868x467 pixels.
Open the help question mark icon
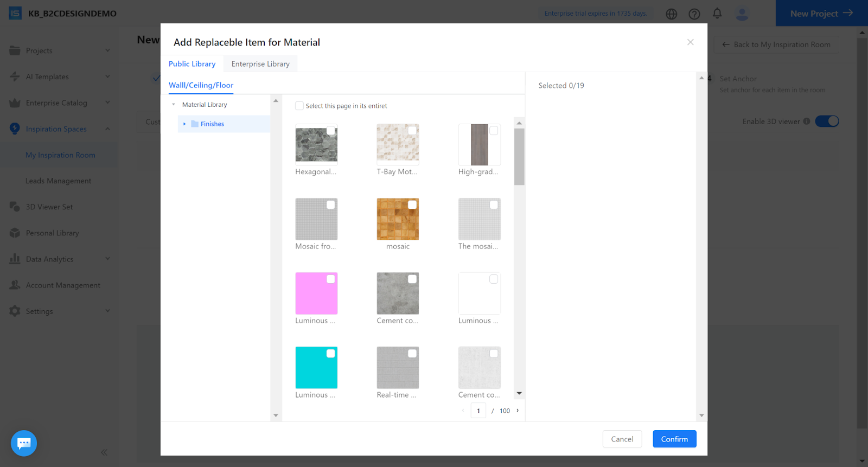coord(694,14)
